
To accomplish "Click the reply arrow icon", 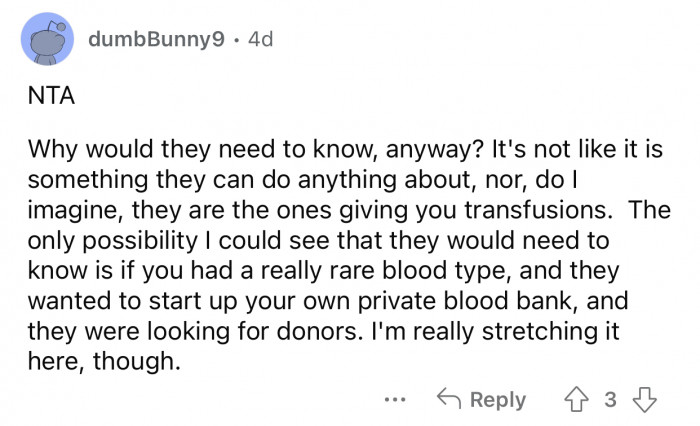I will (450, 399).
